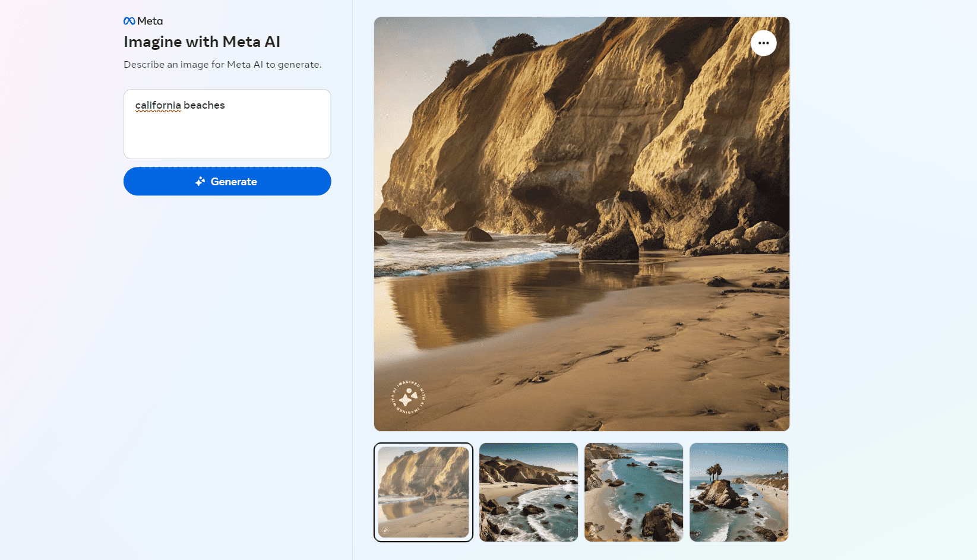Image resolution: width=977 pixels, height=560 pixels.
Task: Select the second rocky cove thumbnail
Action: click(x=529, y=492)
